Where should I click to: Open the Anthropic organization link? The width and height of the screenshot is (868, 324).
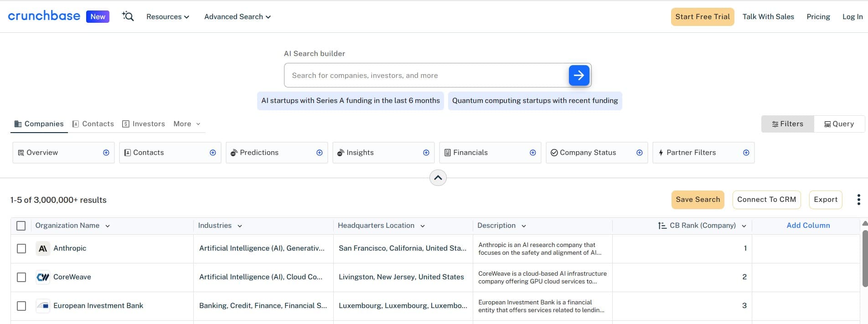(x=70, y=248)
